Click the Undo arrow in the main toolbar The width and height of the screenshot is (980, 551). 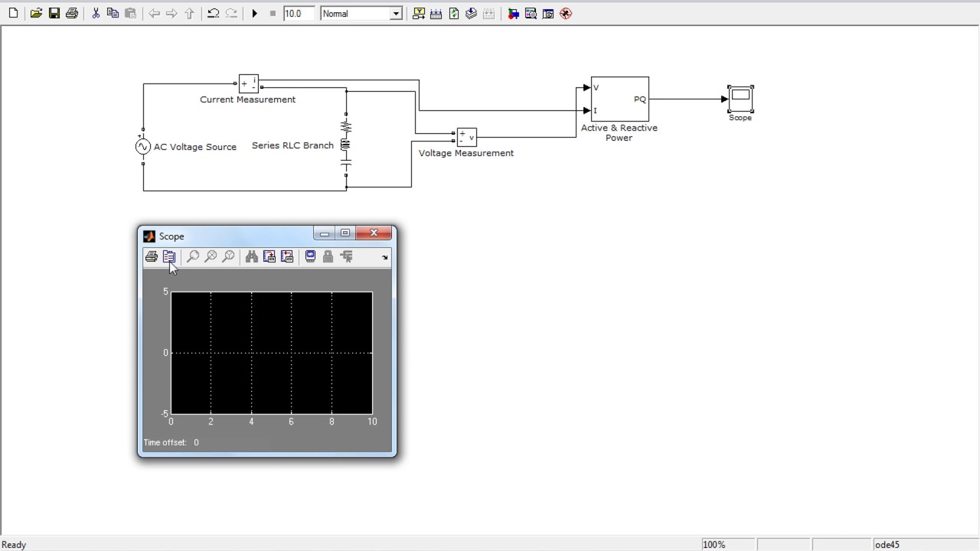click(x=214, y=14)
